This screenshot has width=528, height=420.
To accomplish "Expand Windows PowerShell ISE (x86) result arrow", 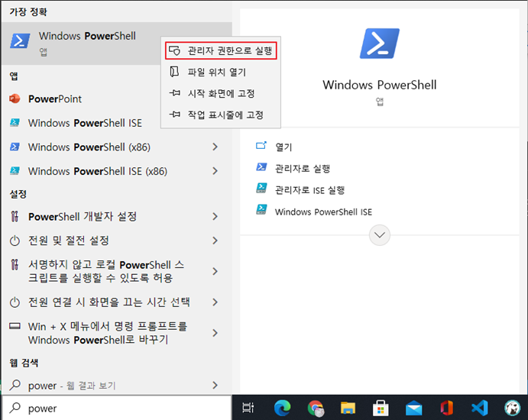I will [215, 171].
